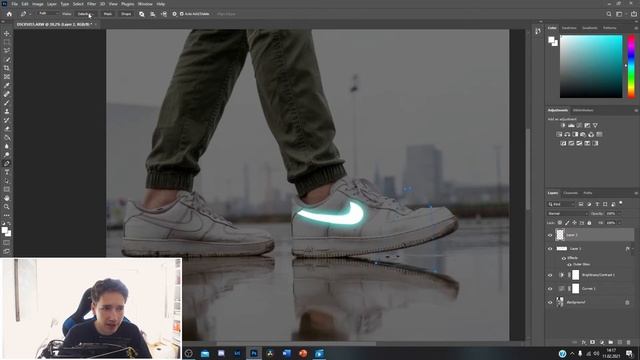Open Photoshop from the Windows taskbar
The width and height of the screenshot is (640, 360).
(254, 353)
